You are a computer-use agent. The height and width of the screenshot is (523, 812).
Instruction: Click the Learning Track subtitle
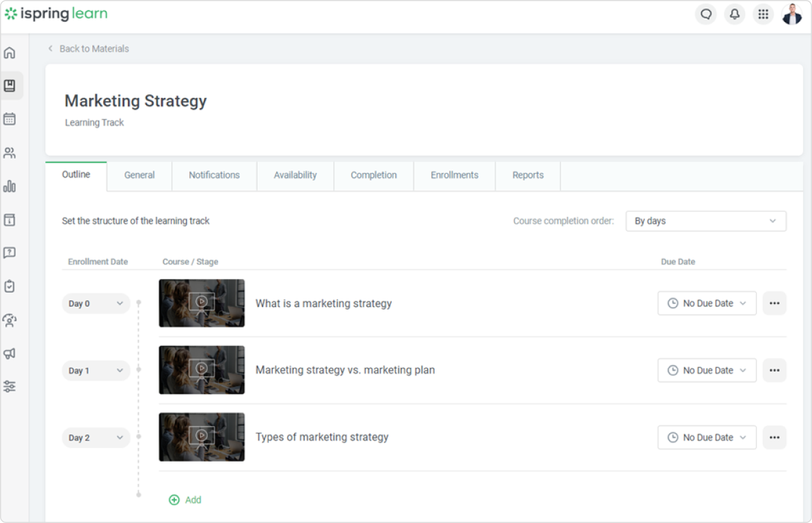(94, 123)
